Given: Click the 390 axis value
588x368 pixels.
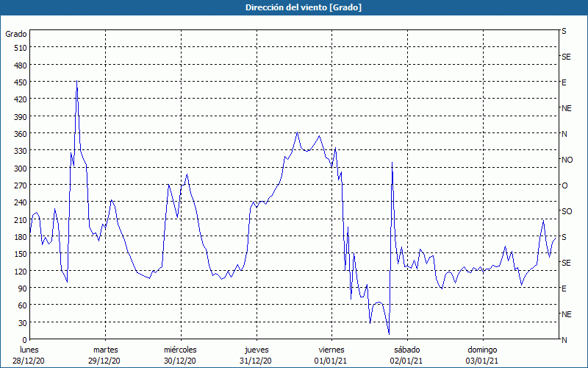Looking at the screenshot, I should point(21,117).
